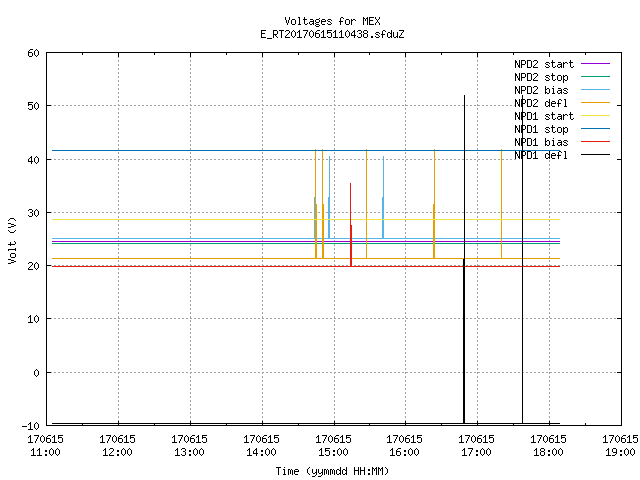Screen dimensions: 640x480
Task: Click the y-axis tick value 60
Action: [x=33, y=53]
